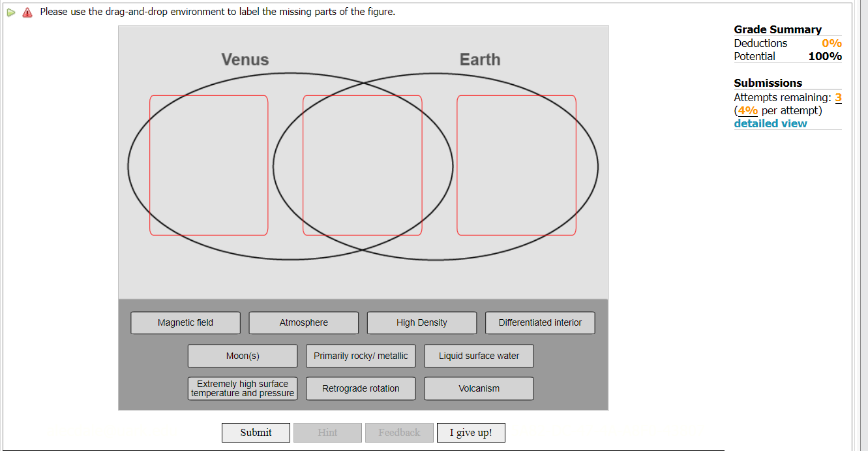Screen dimensions: 868x451
Task: Select the Primarily rocky/ metallic label tile
Action: (x=361, y=356)
